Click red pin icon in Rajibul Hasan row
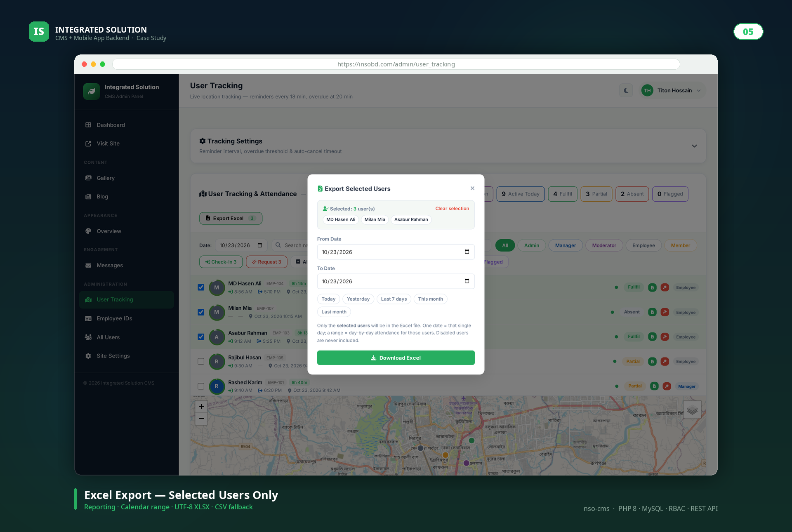792x532 pixels. coord(665,361)
